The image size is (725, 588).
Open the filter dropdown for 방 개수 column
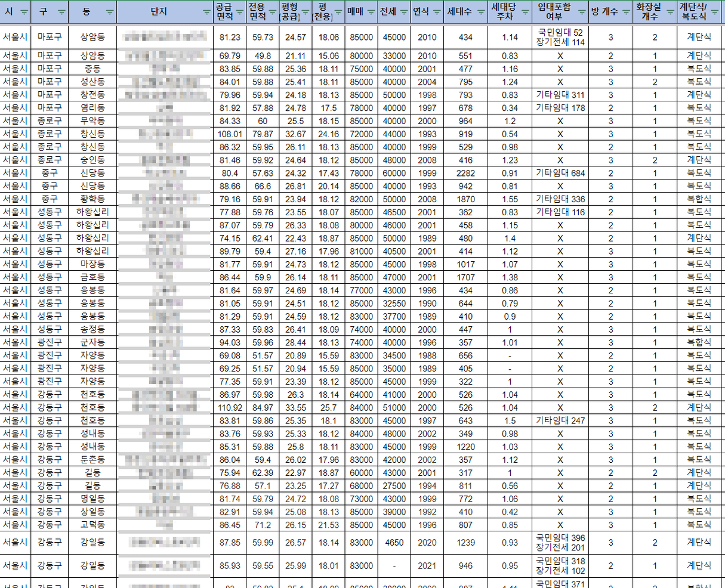pyautogui.click(x=627, y=12)
